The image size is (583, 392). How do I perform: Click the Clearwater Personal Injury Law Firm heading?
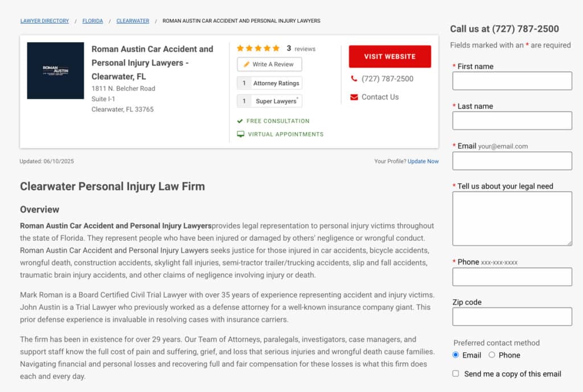coord(112,186)
